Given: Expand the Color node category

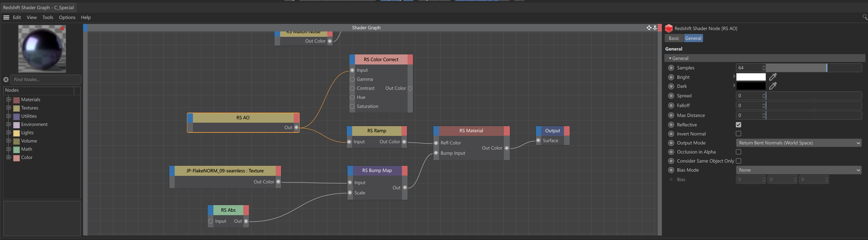Looking at the screenshot, I should [x=9, y=157].
